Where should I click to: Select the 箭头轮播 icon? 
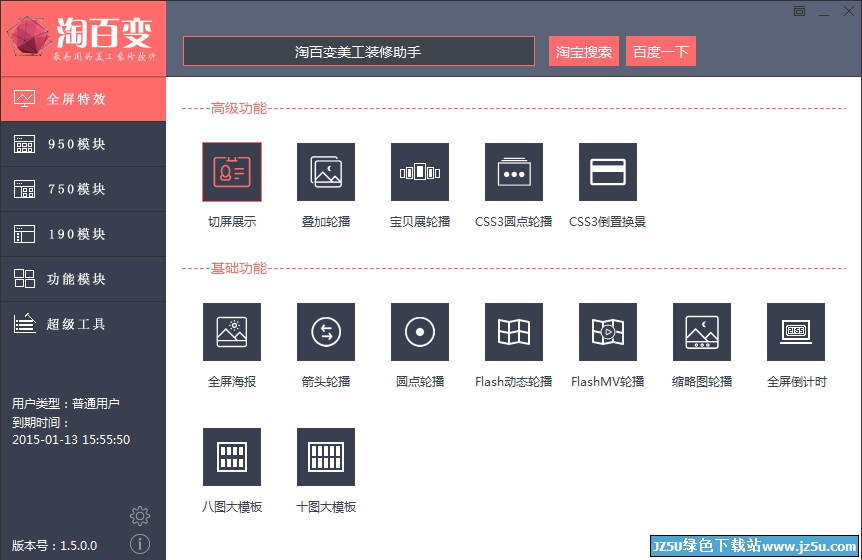click(x=326, y=332)
